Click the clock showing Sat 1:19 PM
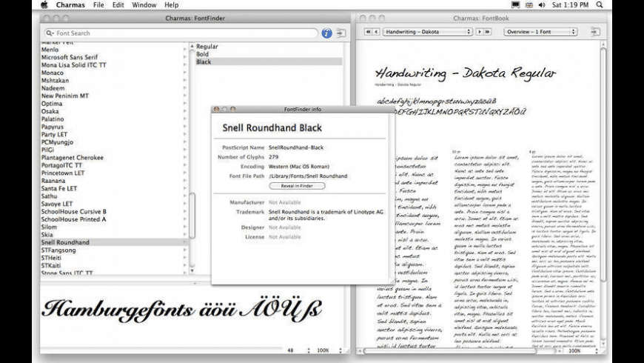Viewport: 644px width, 363px height. tap(570, 5)
